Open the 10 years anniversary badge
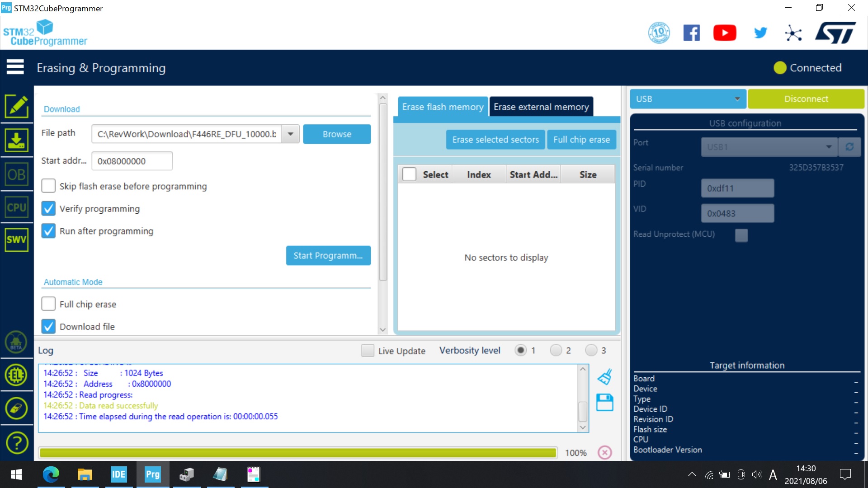 click(659, 33)
